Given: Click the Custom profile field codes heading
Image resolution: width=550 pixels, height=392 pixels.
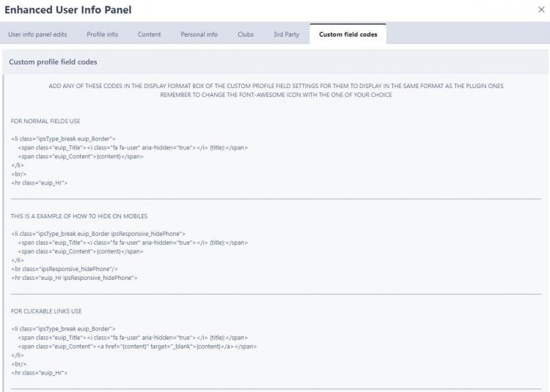Looking at the screenshot, I should point(53,62).
